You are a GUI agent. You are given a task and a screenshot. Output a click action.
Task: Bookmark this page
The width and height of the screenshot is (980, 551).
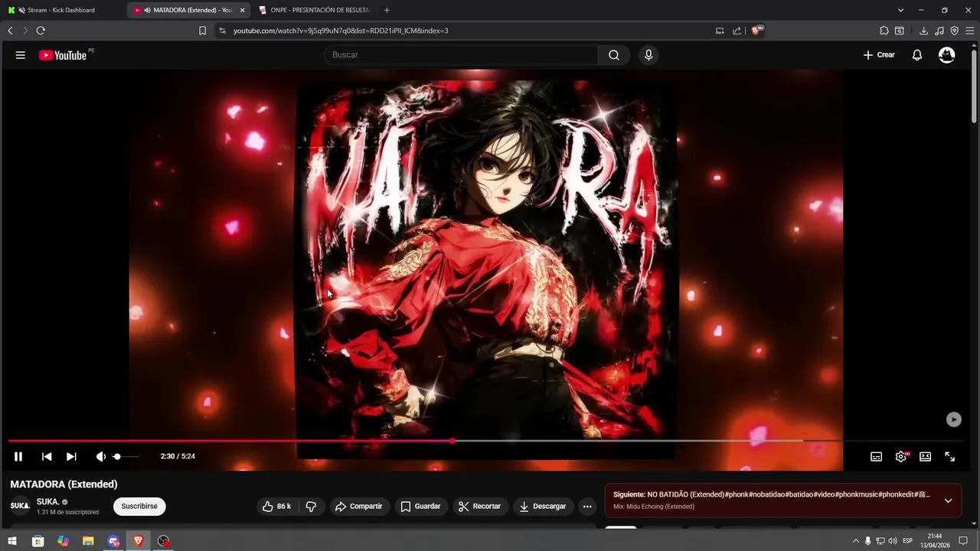pyautogui.click(x=202, y=31)
